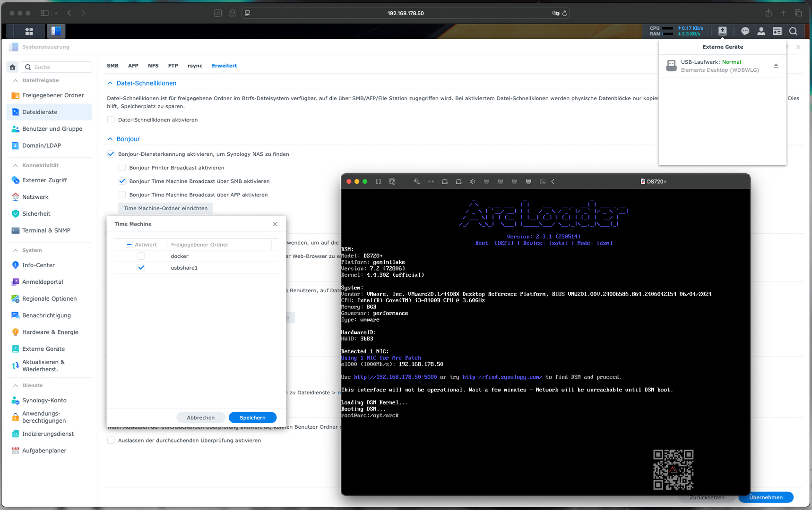
Task: Switch to the rsync tab
Action: pos(195,66)
